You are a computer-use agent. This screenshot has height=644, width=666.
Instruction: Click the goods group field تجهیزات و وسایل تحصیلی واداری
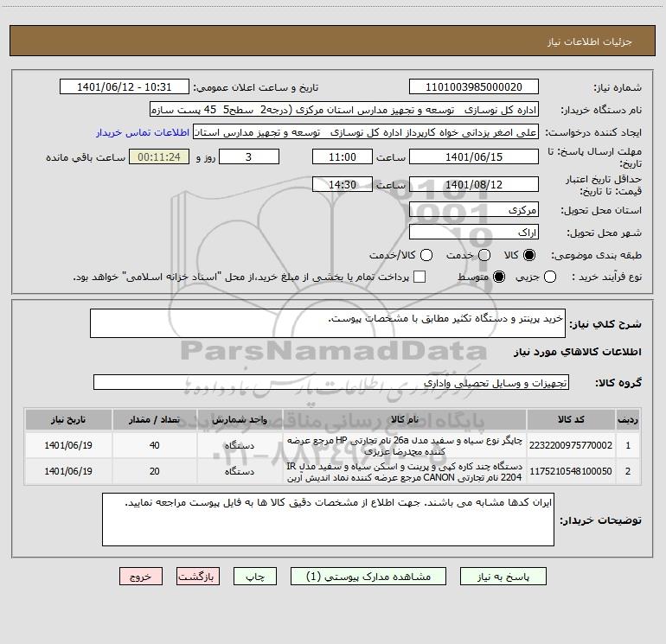(331, 382)
